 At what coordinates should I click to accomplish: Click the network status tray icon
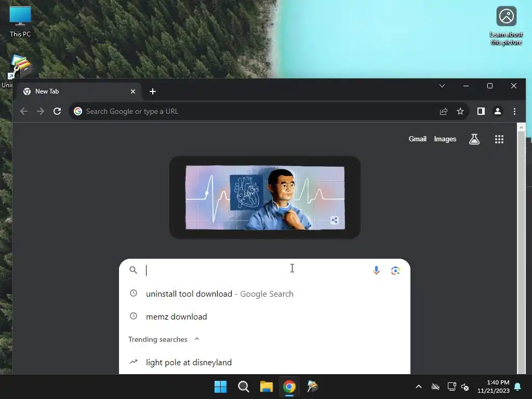coord(451,387)
